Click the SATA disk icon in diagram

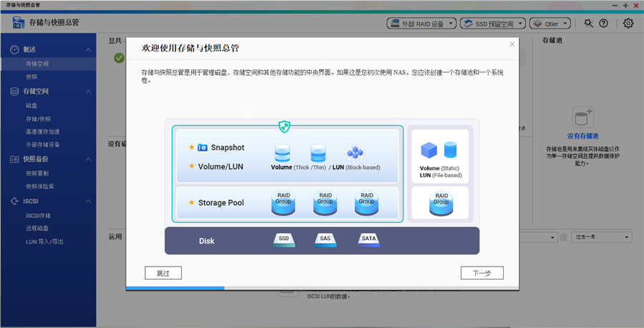point(369,239)
